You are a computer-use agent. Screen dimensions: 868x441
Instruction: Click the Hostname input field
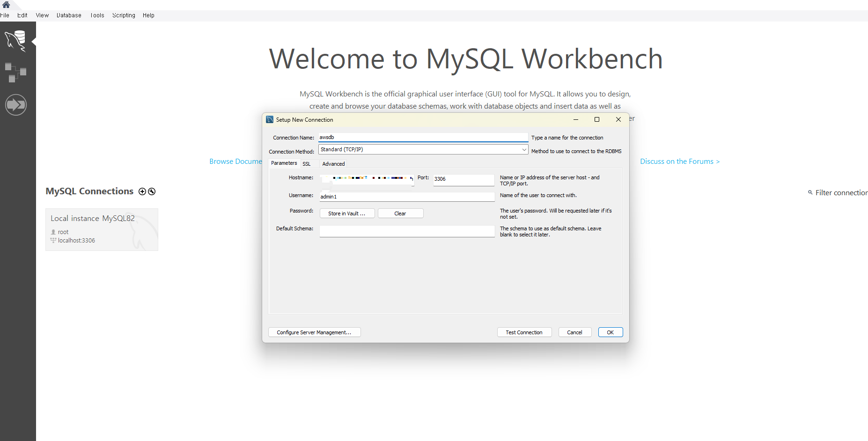pyautogui.click(x=367, y=180)
